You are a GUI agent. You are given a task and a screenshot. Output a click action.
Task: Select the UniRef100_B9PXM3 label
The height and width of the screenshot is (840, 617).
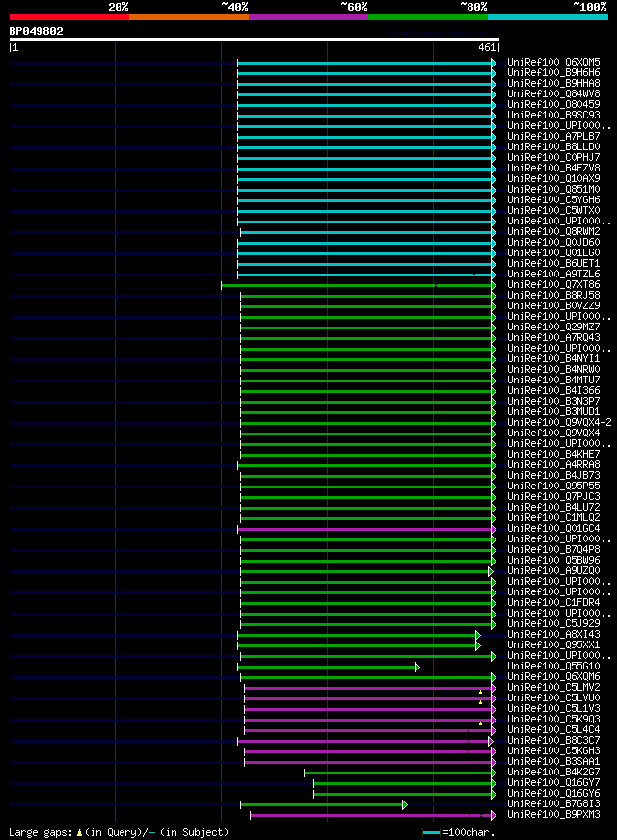pyautogui.click(x=553, y=815)
